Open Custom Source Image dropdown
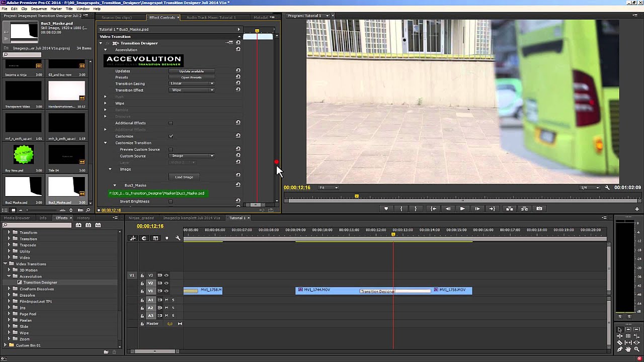644x362 pixels. 192,156
